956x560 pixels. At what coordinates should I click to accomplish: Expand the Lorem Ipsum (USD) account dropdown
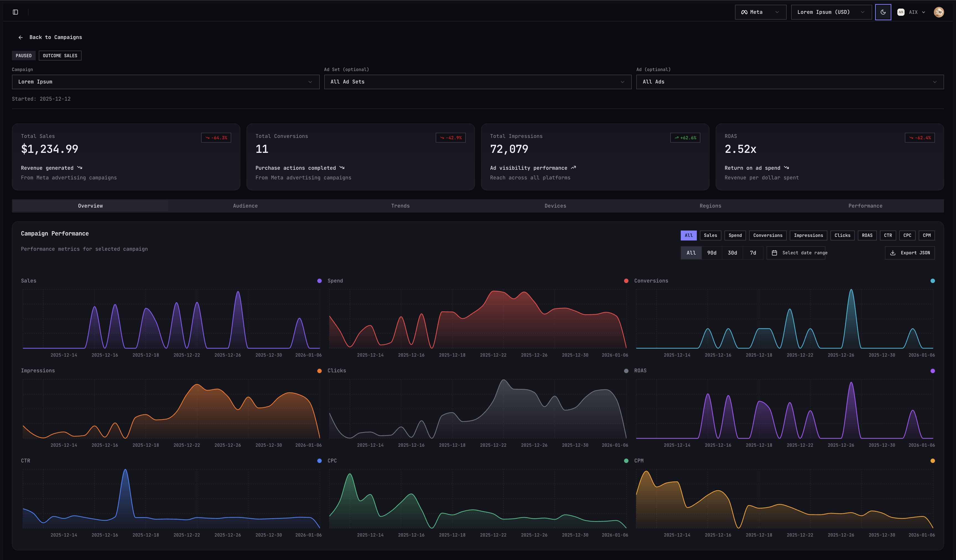click(x=831, y=12)
